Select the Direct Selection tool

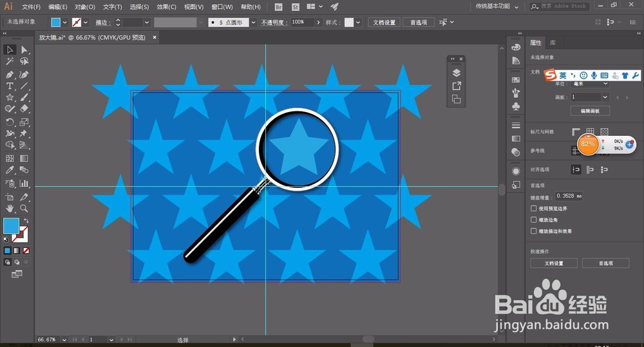[x=24, y=50]
